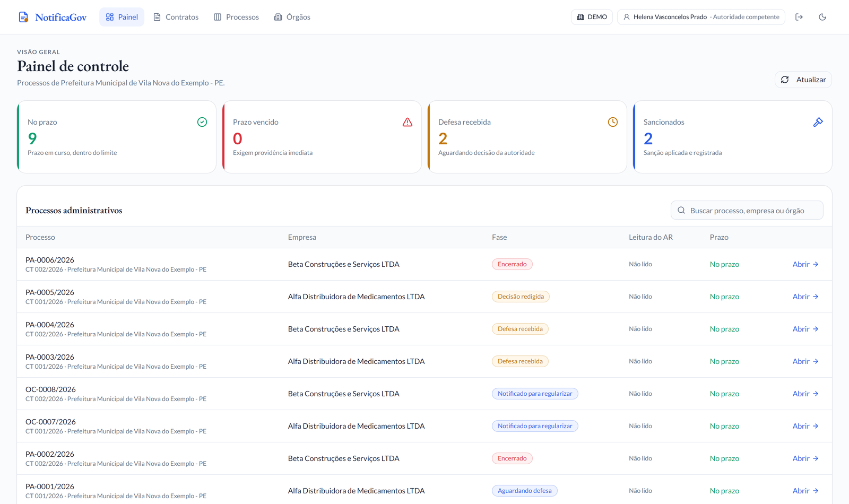This screenshot has height=504, width=849.
Task: Click the Processo column header
Action: pyautogui.click(x=40, y=237)
